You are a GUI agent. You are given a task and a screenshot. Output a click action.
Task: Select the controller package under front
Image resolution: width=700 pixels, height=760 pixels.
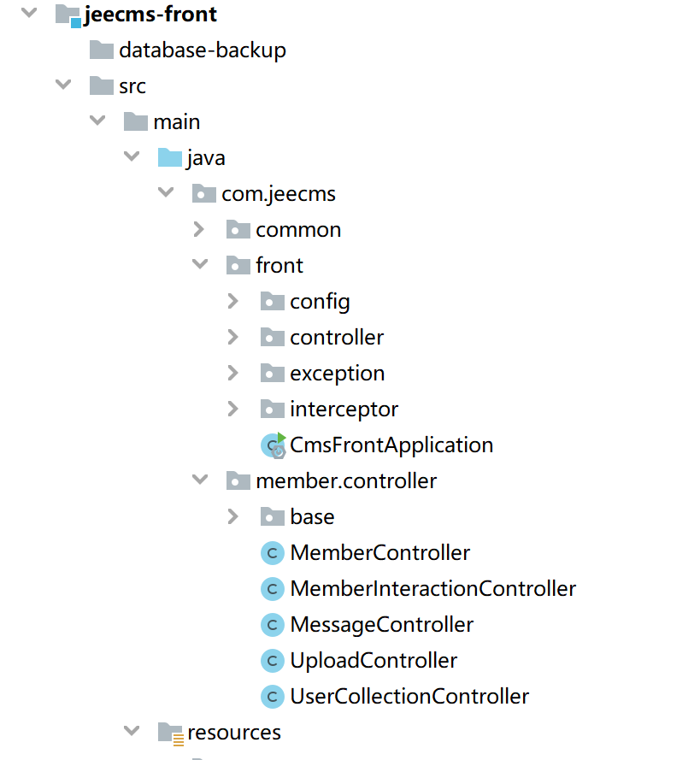pos(337,338)
